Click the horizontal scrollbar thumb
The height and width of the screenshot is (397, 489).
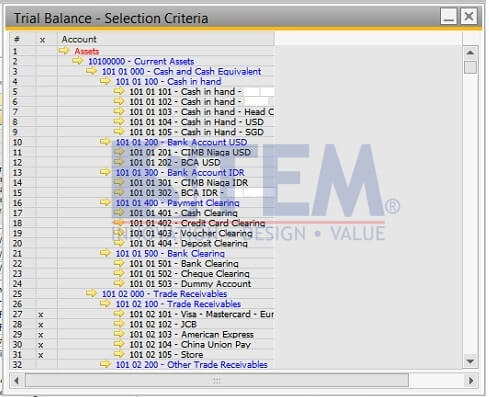(x=217, y=380)
